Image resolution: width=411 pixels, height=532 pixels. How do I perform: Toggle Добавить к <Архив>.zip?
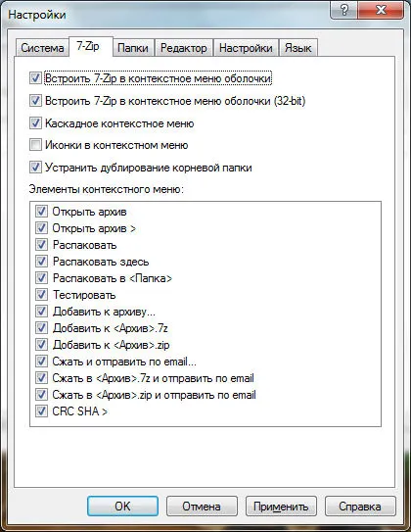coord(41,344)
